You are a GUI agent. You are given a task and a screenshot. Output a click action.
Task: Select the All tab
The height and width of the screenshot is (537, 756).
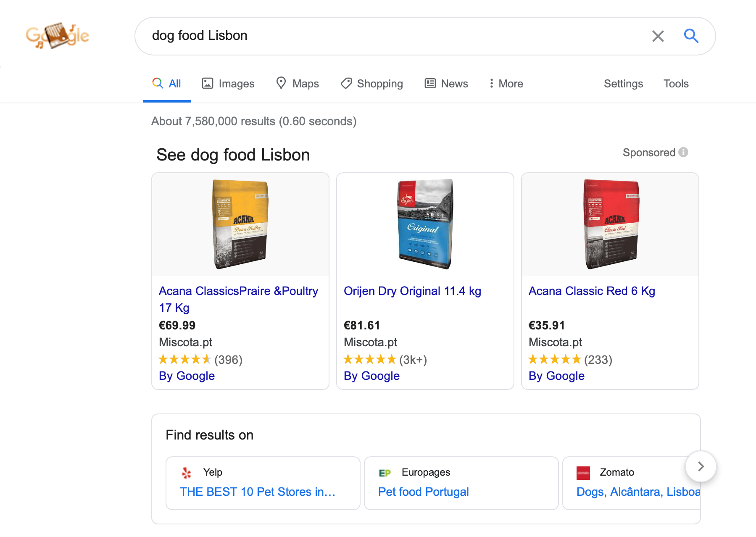point(167,84)
